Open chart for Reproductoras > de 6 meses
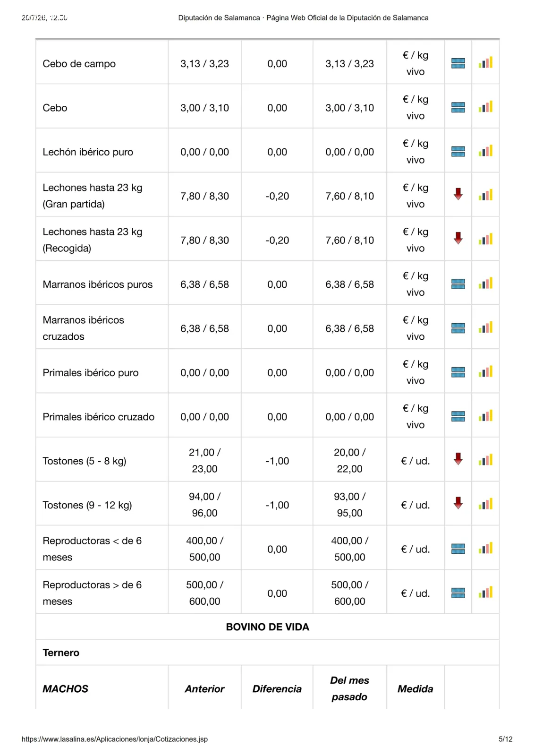Image resolution: width=534 pixels, height=756 pixels. pyautogui.click(x=485, y=592)
